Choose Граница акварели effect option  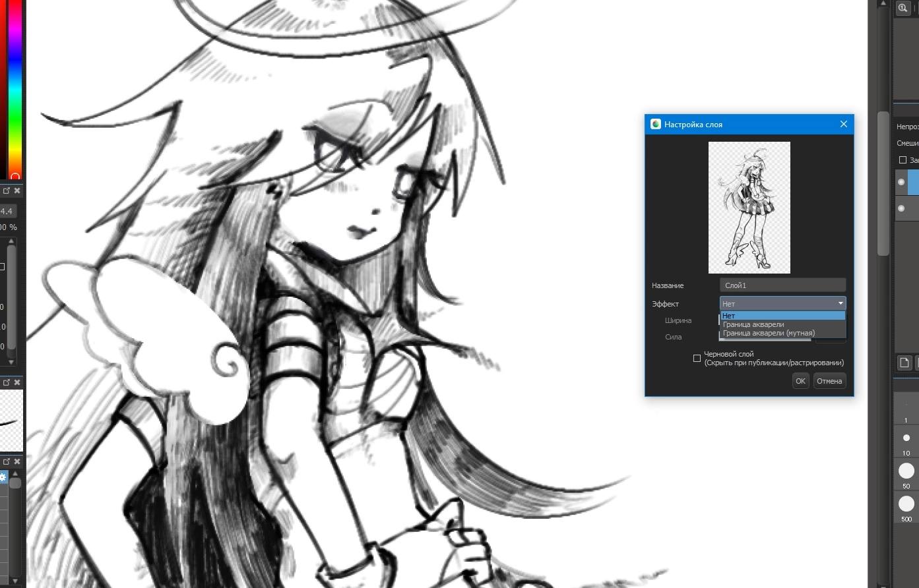pos(782,324)
